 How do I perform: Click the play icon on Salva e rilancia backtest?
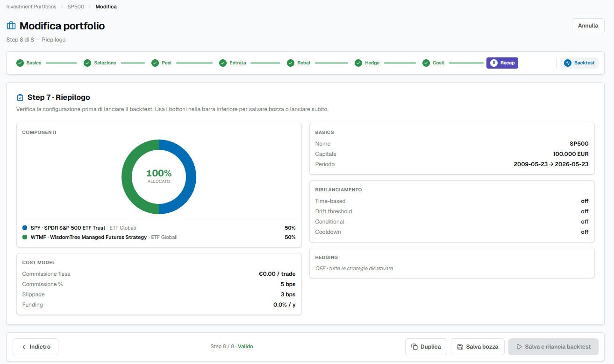point(519,347)
